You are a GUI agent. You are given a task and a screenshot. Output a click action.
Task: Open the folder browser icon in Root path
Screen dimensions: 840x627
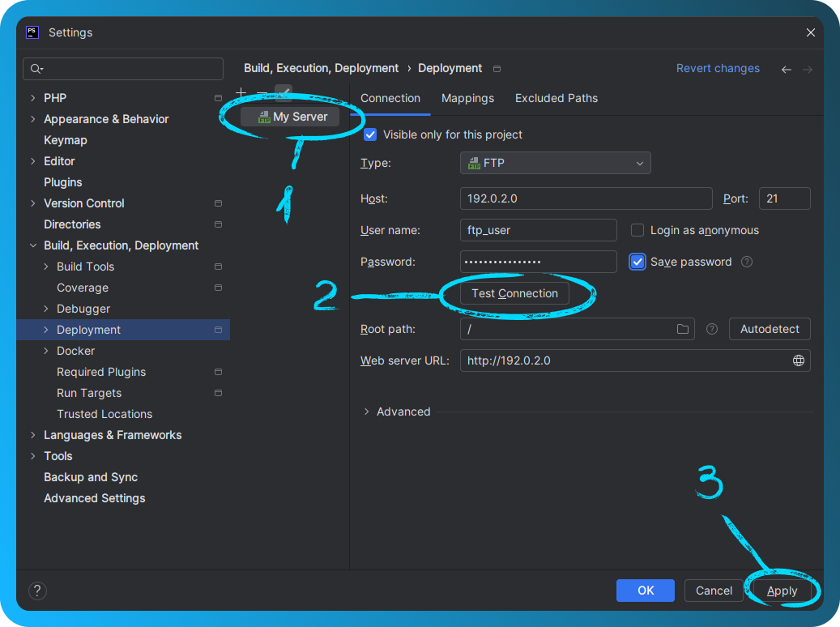[683, 329]
